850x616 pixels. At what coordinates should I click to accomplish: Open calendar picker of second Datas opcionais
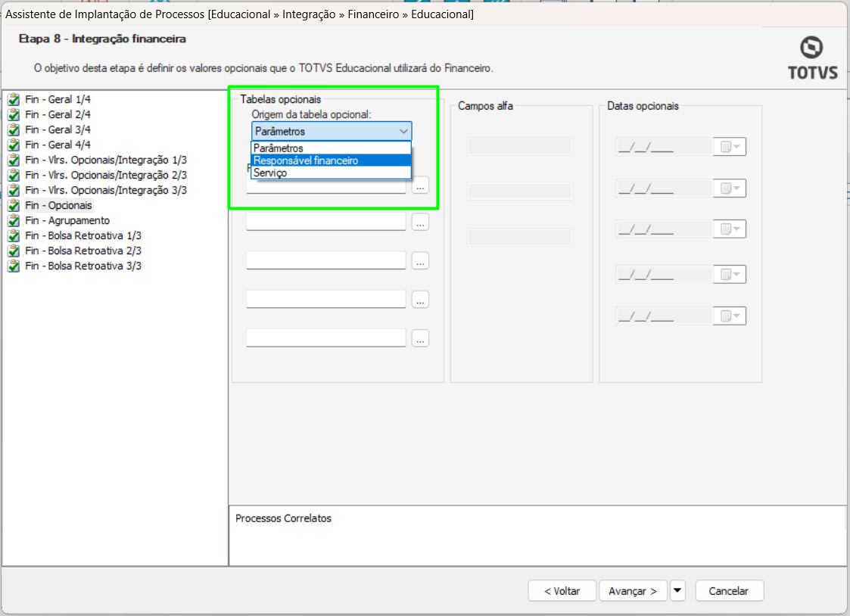730,188
